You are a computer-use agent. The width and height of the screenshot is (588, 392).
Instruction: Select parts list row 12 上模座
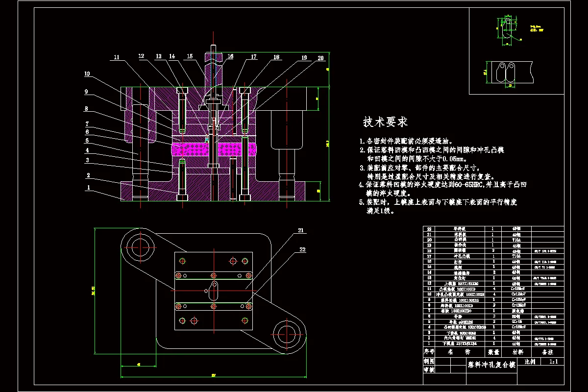493,283
